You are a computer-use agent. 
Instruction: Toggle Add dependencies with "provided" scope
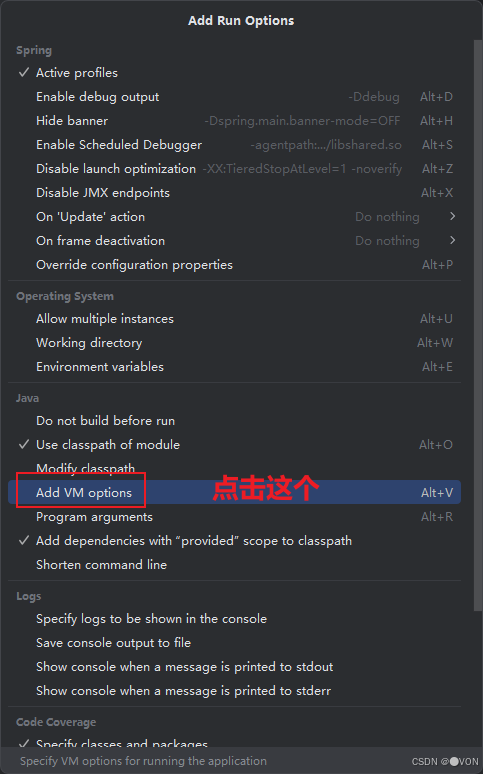click(x=234, y=541)
